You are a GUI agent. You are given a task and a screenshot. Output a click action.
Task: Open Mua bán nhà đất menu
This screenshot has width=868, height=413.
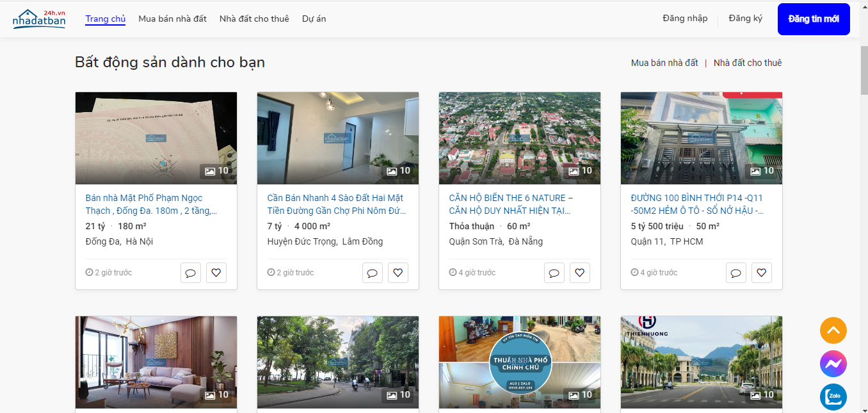pyautogui.click(x=172, y=19)
